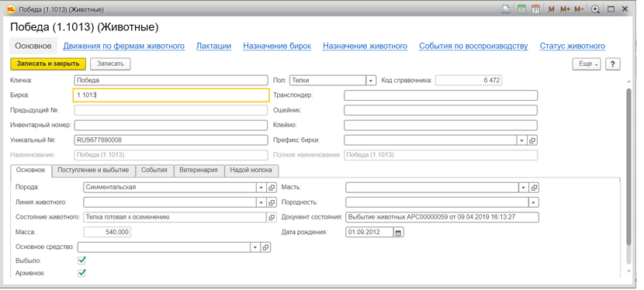Open the calendar icon in title bar

[535, 9]
